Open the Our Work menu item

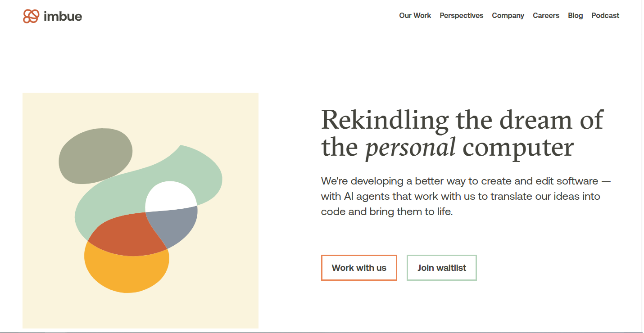coord(415,15)
